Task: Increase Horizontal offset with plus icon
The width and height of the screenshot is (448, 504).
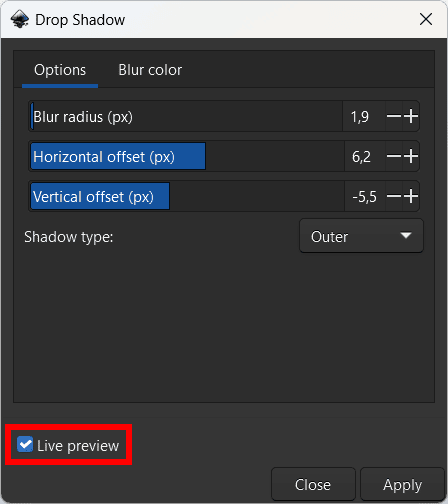Action: (411, 156)
